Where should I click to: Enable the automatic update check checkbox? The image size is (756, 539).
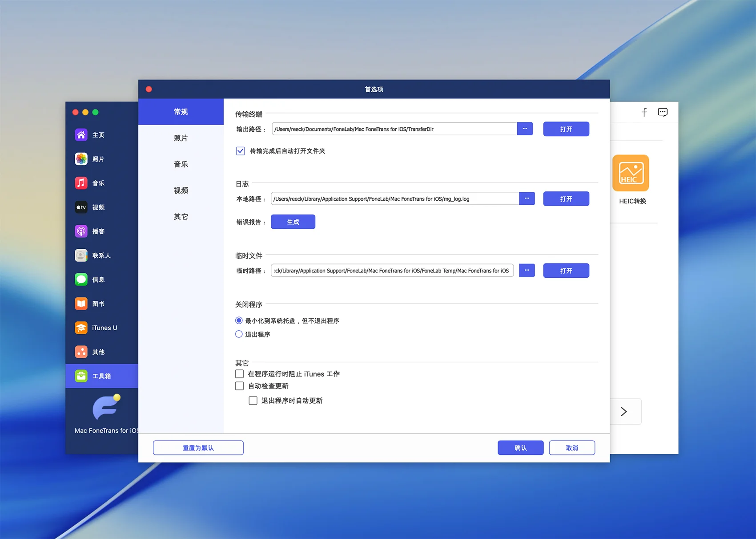pyautogui.click(x=239, y=386)
